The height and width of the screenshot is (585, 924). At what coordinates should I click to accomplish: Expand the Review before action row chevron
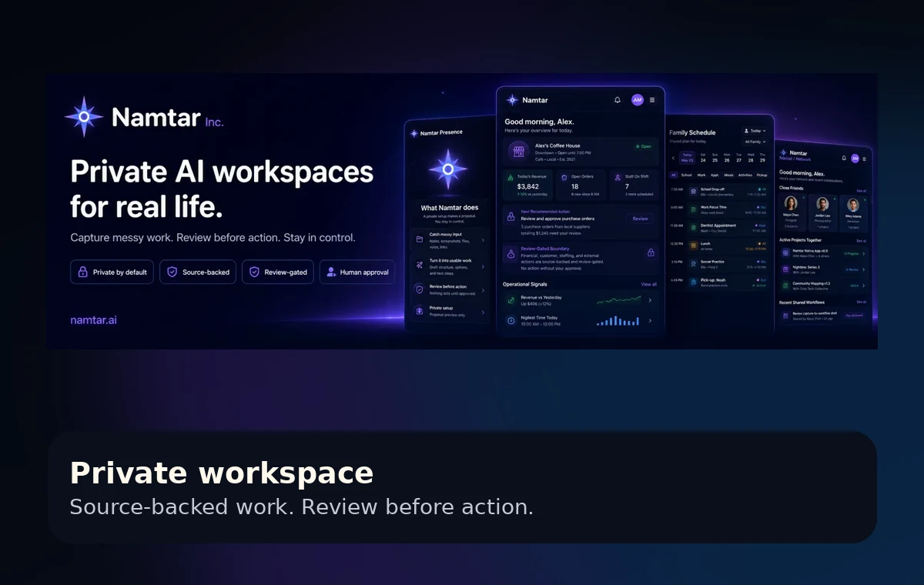(x=483, y=290)
